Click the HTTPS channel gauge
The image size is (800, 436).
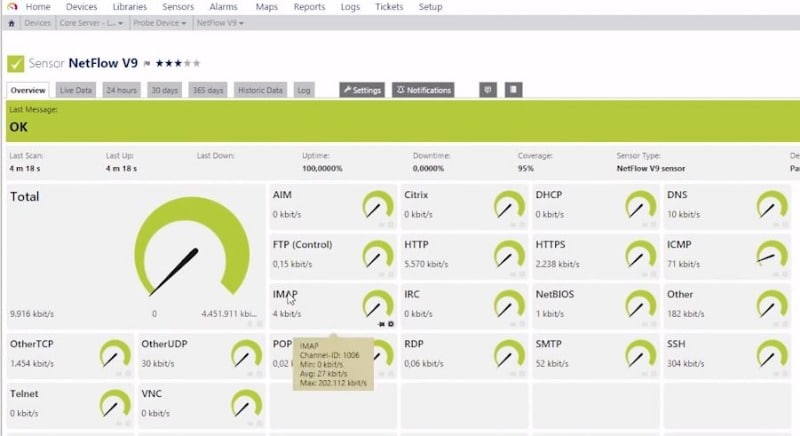[641, 254]
